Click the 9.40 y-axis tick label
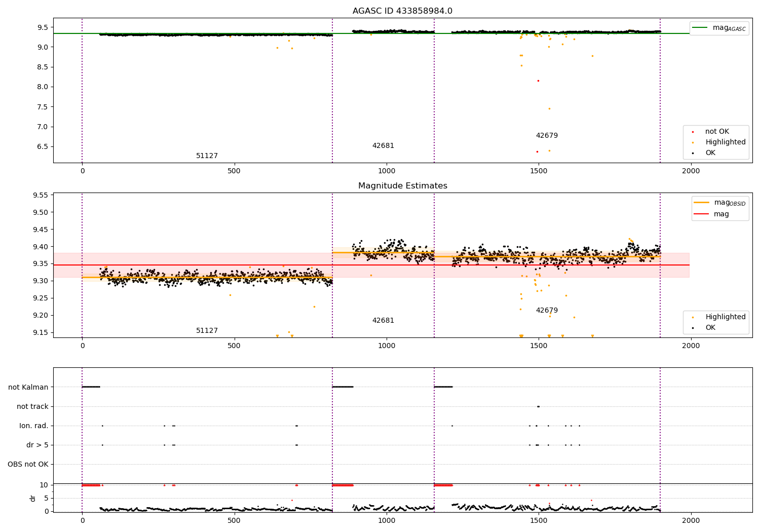This screenshot has width=760, height=532. pyautogui.click(x=41, y=247)
